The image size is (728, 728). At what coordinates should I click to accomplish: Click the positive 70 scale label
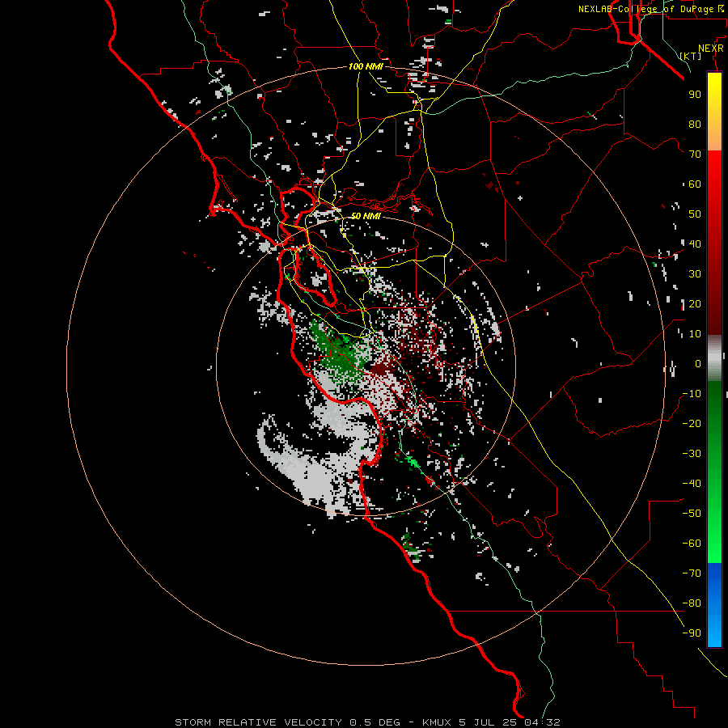click(695, 154)
